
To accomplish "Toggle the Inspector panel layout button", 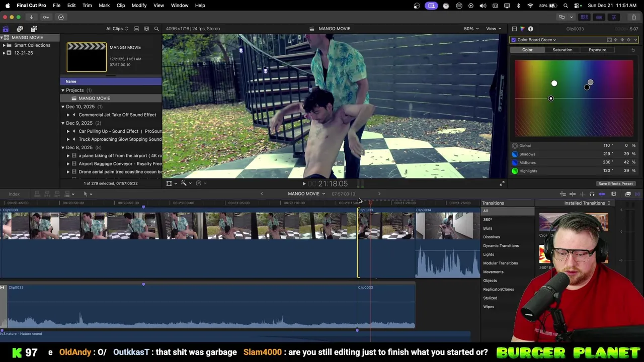I will point(613,17).
